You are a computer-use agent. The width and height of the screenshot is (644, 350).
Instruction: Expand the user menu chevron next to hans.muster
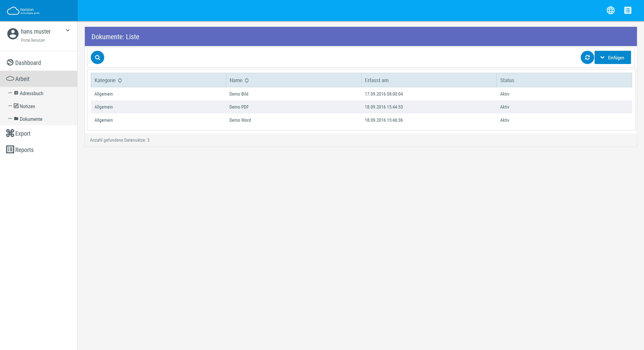click(67, 30)
